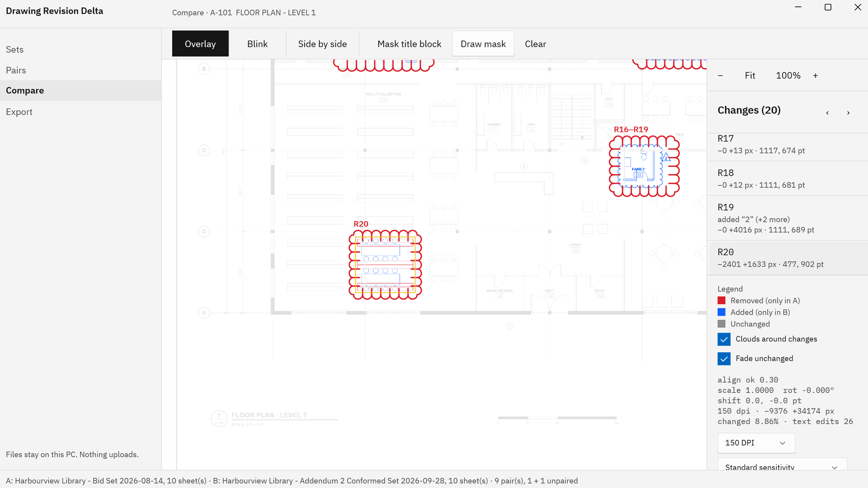Click the blue Added legend swatch
The width and height of the screenshot is (868, 488).
(722, 313)
